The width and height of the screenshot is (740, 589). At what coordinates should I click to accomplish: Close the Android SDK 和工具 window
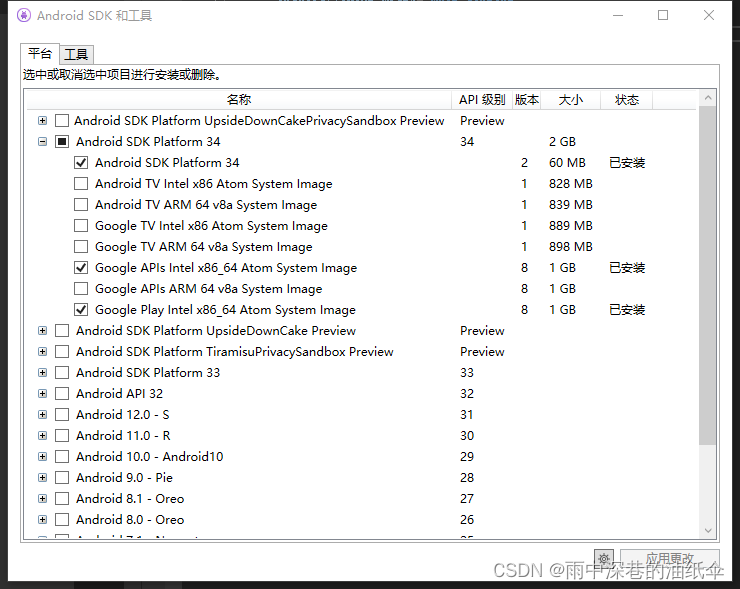tap(709, 16)
